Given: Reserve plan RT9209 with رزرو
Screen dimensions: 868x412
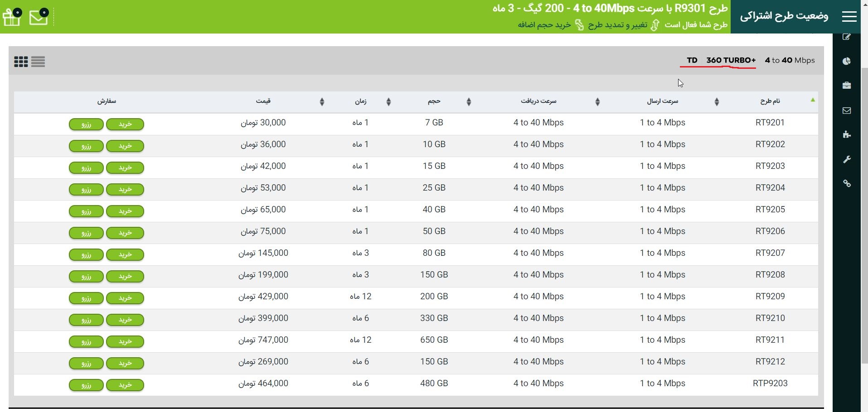Looking at the screenshot, I should click(x=86, y=298).
